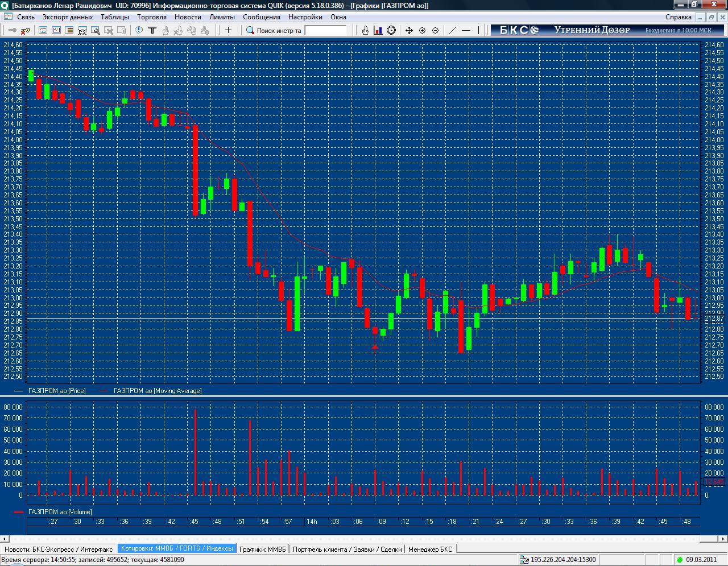The height and width of the screenshot is (566, 728).
Task: Click the connect key icon in toolbar
Action: coord(12,30)
